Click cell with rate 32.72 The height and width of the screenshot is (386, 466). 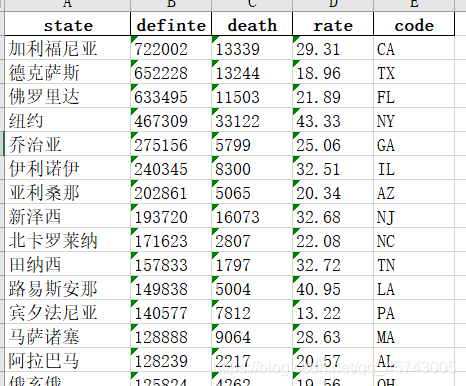point(333,264)
